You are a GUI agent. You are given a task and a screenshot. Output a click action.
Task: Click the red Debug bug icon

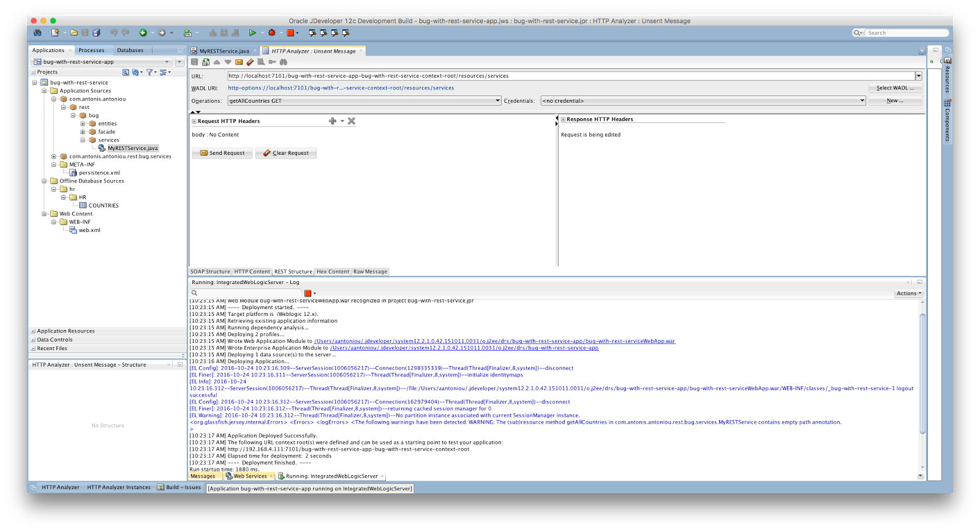(x=272, y=32)
